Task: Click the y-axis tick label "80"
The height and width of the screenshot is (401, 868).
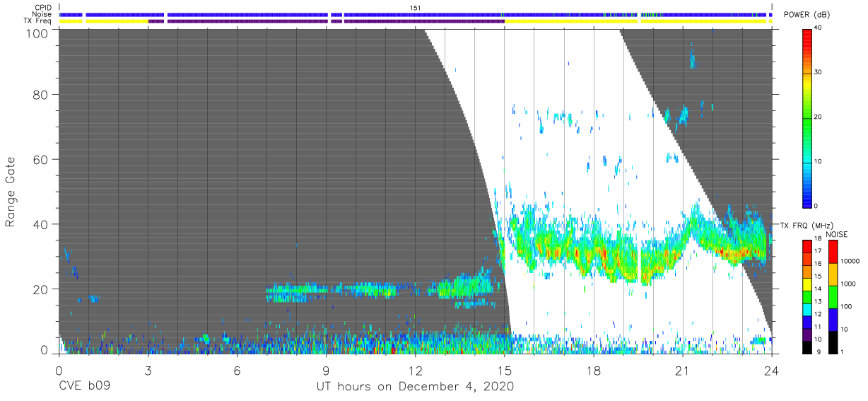Action: (x=41, y=94)
